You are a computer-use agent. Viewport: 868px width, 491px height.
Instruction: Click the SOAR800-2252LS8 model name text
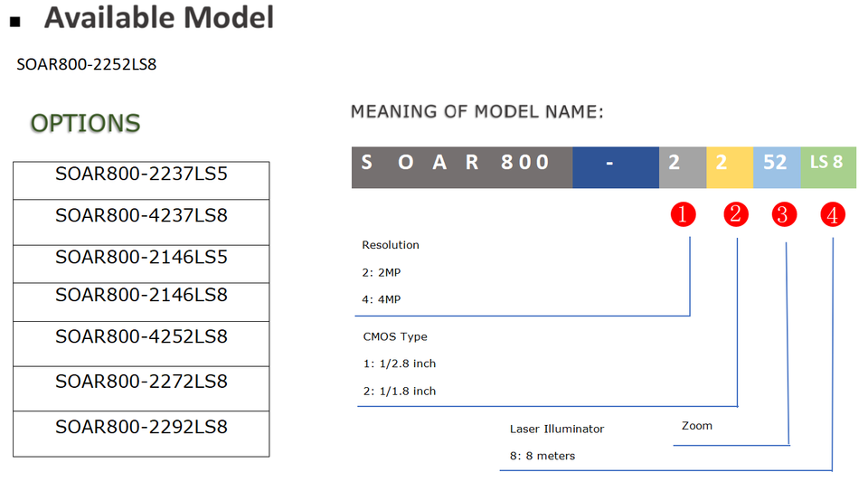[87, 65]
